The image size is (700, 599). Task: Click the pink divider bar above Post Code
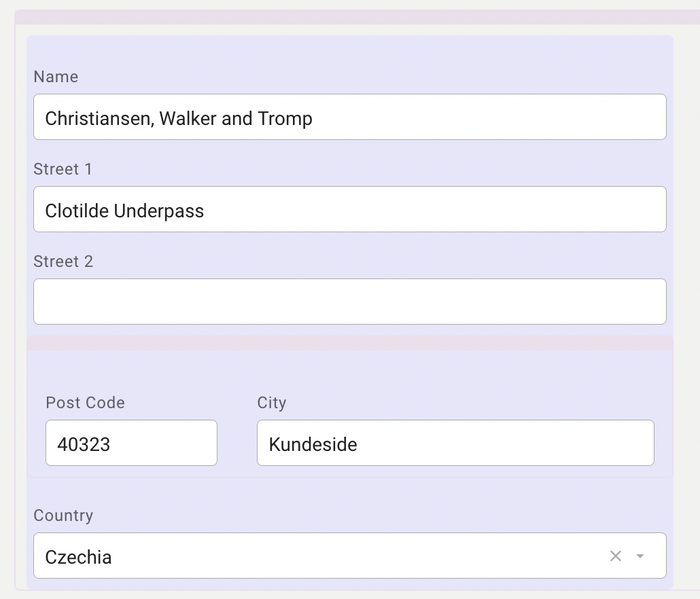pyautogui.click(x=349, y=344)
